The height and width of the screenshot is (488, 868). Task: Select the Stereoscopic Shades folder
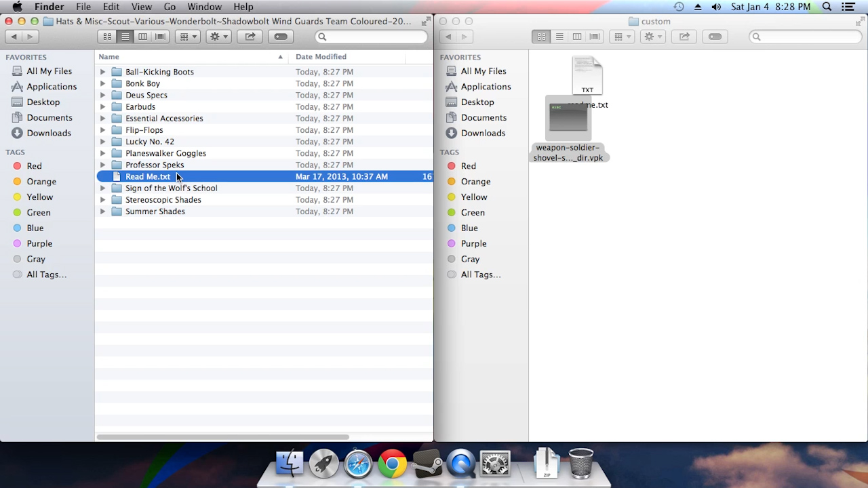point(264,200)
